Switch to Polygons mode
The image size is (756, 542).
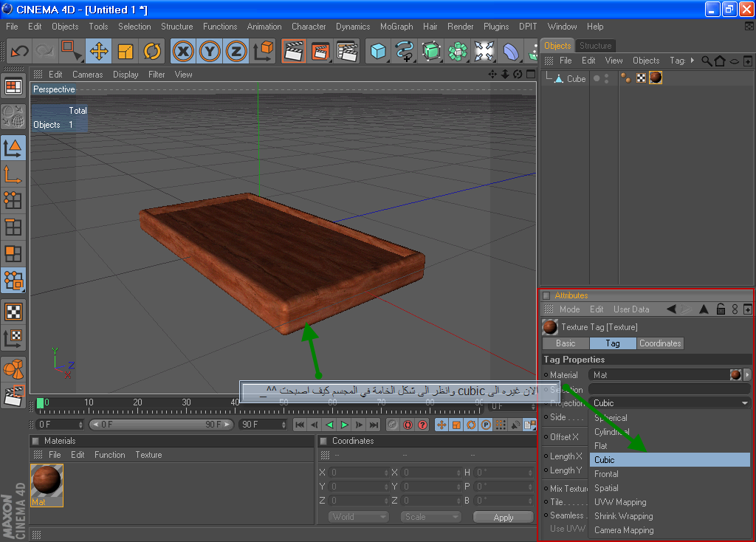pos(13,253)
